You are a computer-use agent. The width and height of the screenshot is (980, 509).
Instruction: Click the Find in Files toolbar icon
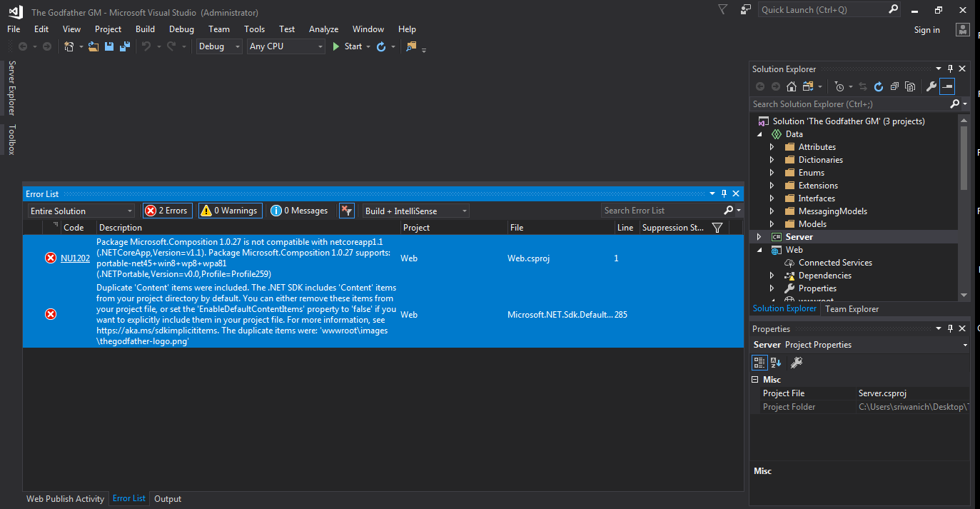click(x=411, y=46)
